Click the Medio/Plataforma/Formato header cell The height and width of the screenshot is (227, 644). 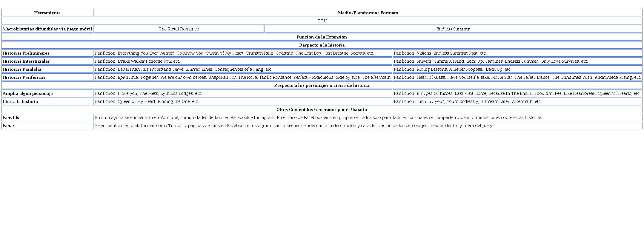[368, 13]
